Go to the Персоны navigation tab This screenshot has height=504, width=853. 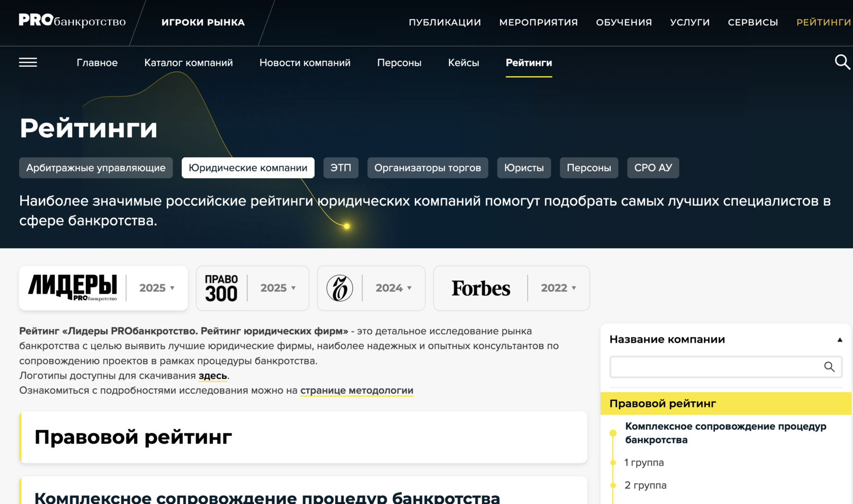[399, 62]
